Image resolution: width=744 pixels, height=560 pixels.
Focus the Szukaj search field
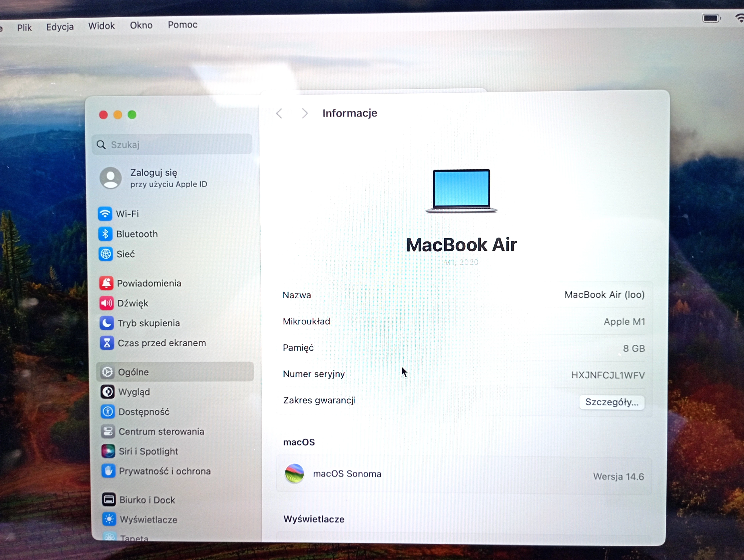pos(172,144)
